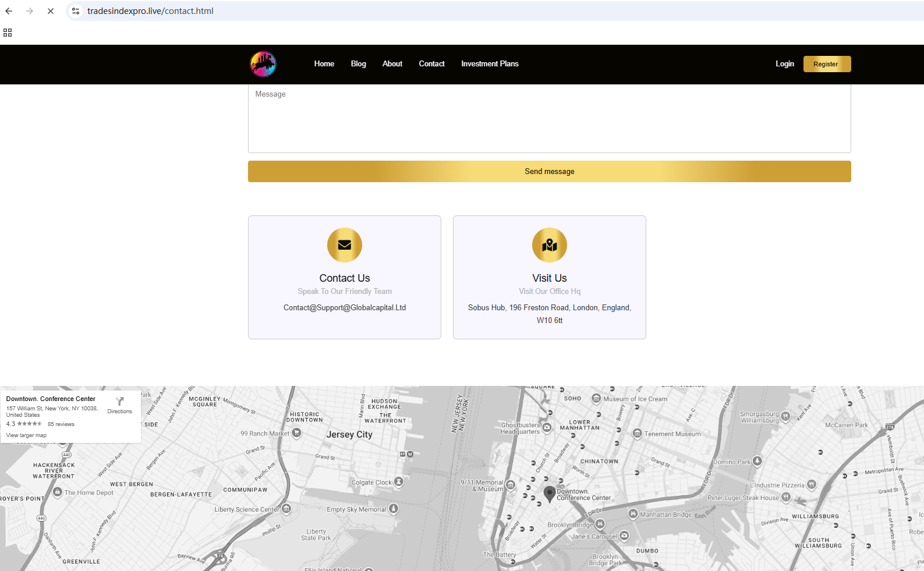Click the Manhattan Bridge marker

coord(633,514)
